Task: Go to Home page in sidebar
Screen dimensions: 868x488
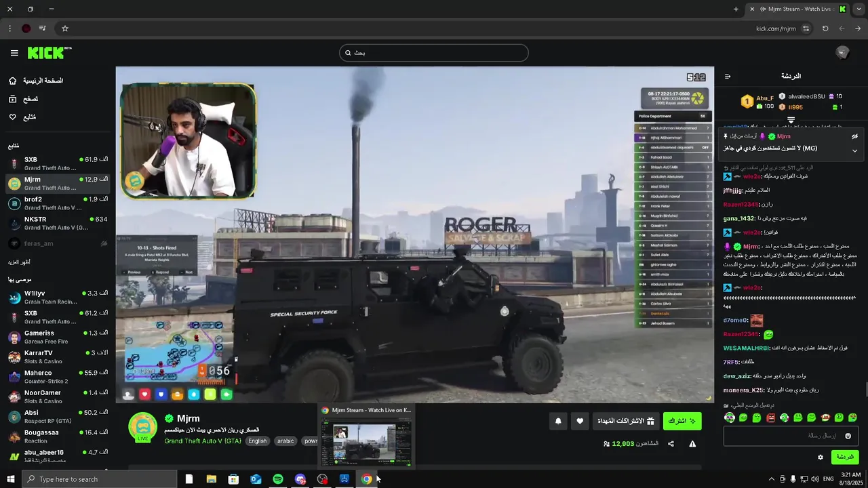Action: click(35, 81)
